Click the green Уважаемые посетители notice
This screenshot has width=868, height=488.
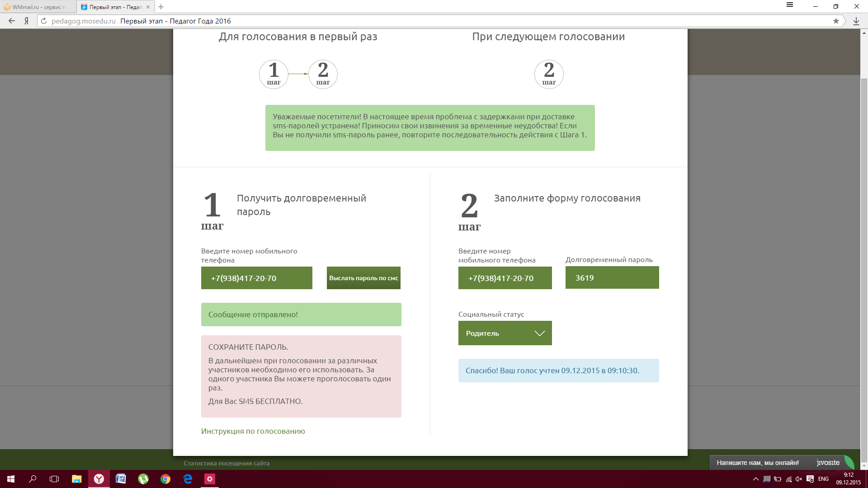(430, 128)
